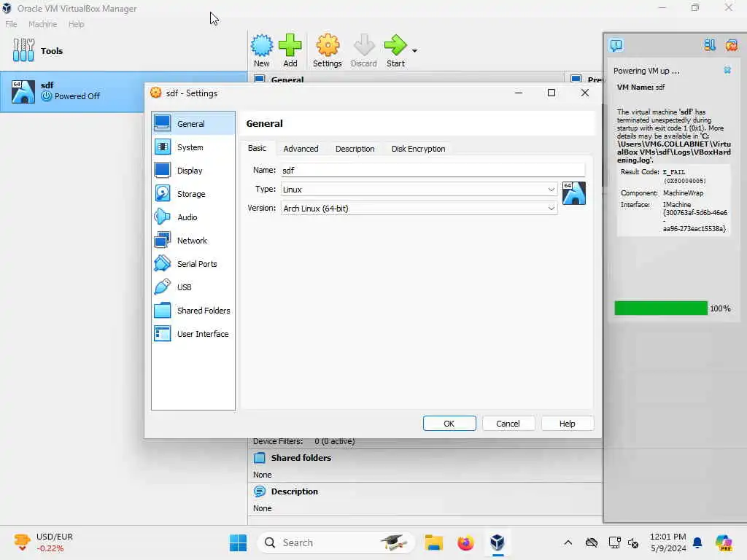This screenshot has height=560, width=747.
Task: Open the General settings category icon
Action: pos(162,123)
